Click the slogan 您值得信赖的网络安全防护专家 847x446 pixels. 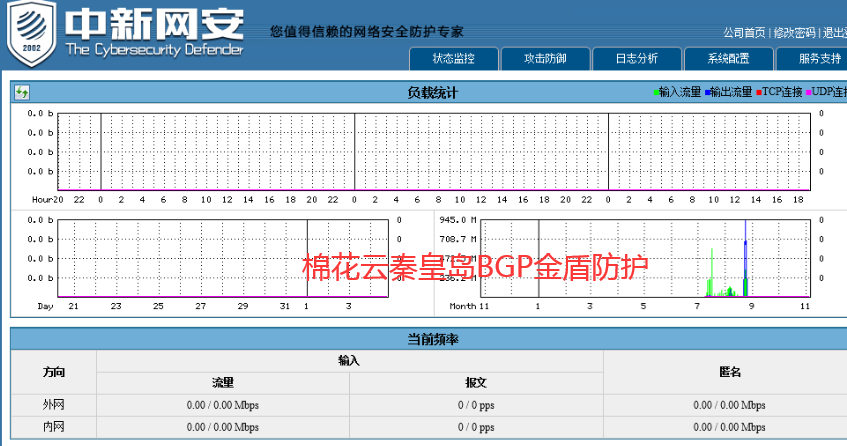click(x=367, y=32)
